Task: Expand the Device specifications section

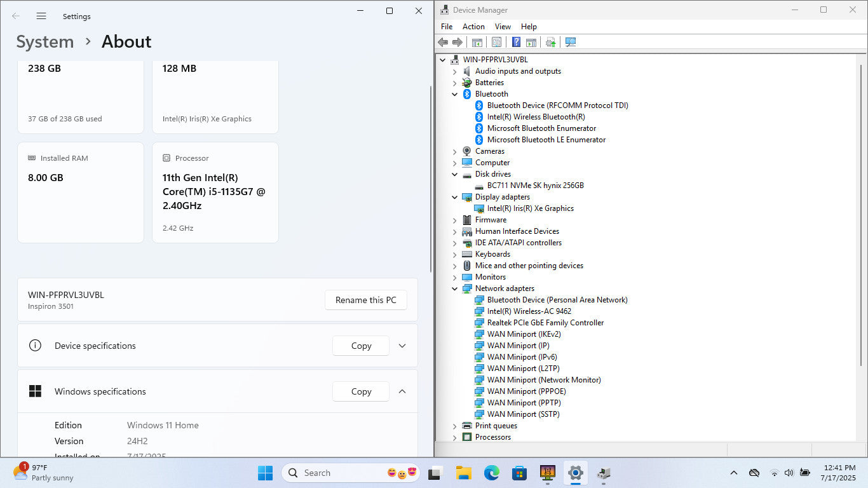Action: coord(402,346)
